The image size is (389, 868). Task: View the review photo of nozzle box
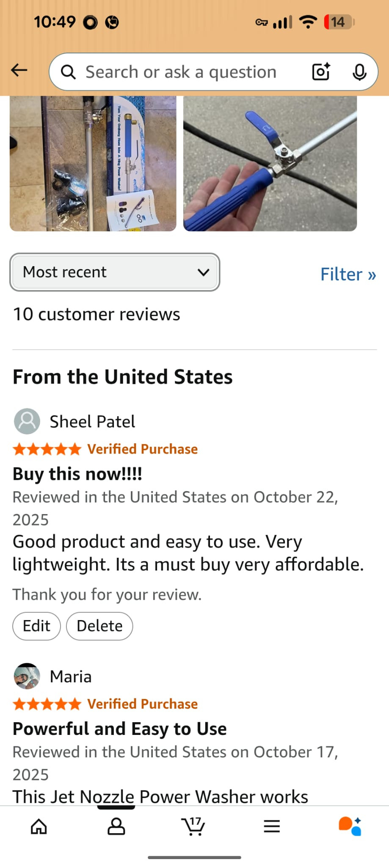tap(93, 164)
